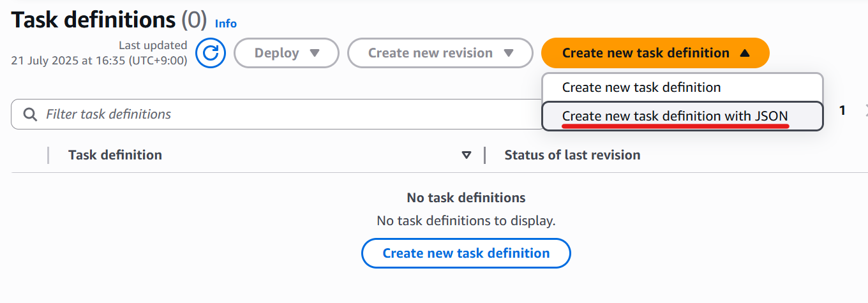Viewport: 868px width, 303px height.
Task: Collapse the orange Create new task definition dropdown
Action: (x=655, y=53)
